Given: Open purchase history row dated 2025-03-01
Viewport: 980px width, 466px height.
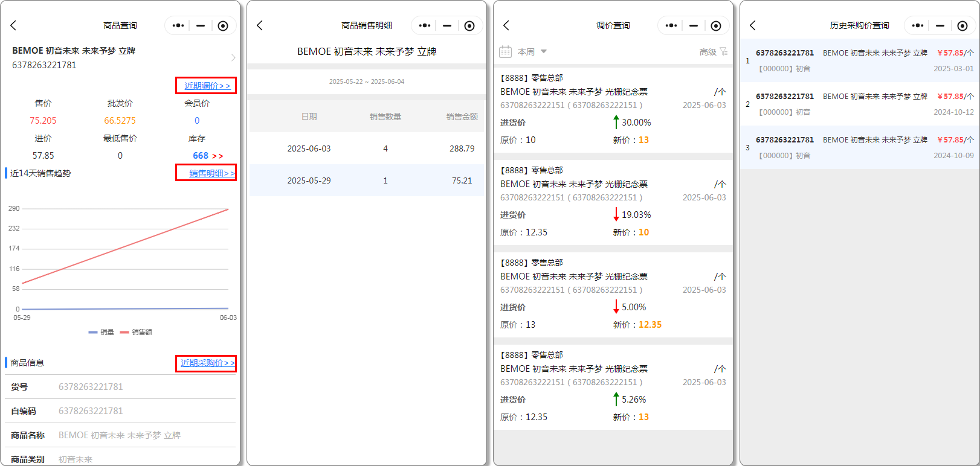Looking at the screenshot, I should (x=860, y=60).
